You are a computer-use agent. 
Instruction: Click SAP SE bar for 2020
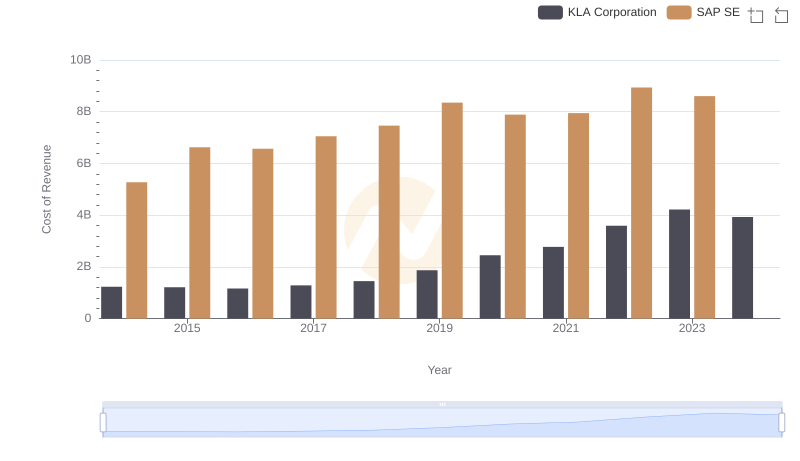(x=515, y=217)
